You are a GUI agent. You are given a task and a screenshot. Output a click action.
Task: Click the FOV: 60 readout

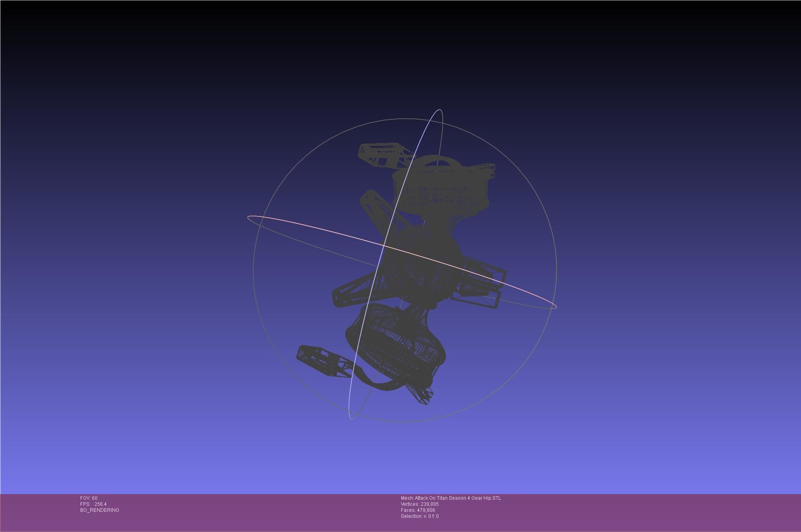pos(89,498)
